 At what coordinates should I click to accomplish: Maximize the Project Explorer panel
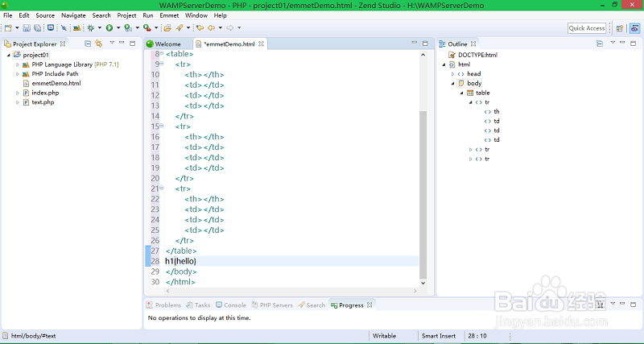pyautogui.click(x=132, y=43)
